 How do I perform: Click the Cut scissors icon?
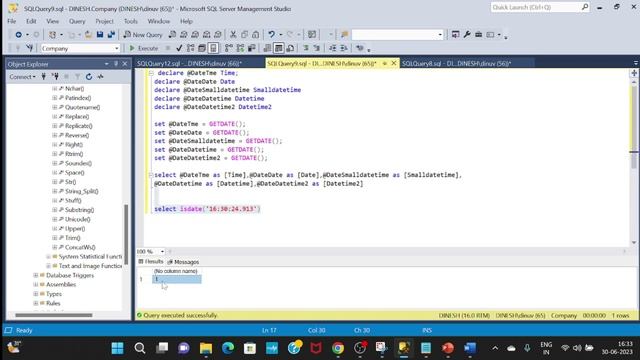click(233, 35)
